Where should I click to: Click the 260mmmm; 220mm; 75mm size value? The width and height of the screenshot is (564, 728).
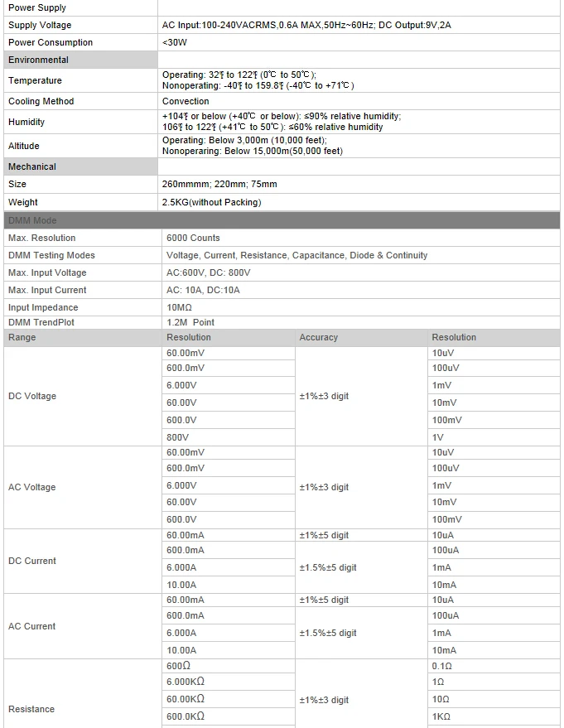[219, 185]
